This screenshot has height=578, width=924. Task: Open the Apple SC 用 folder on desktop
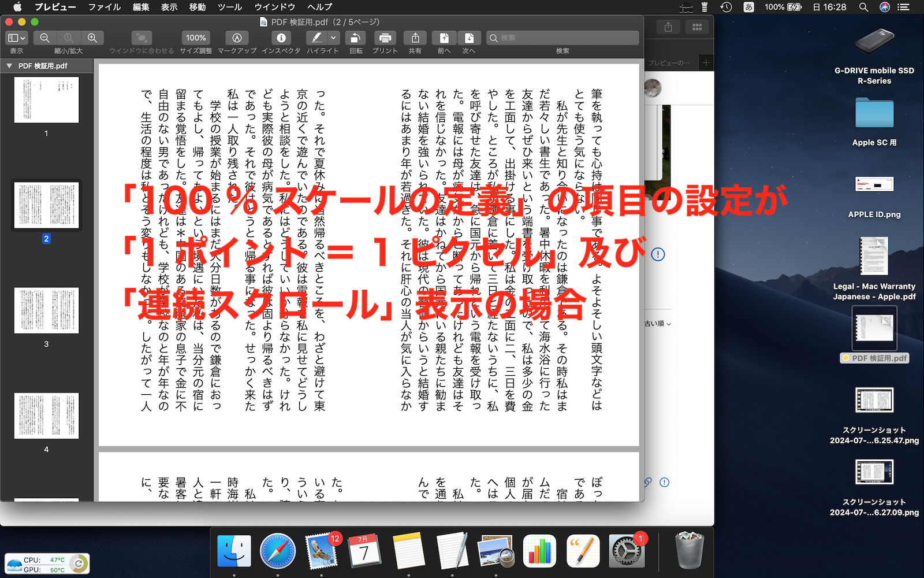pyautogui.click(x=874, y=113)
